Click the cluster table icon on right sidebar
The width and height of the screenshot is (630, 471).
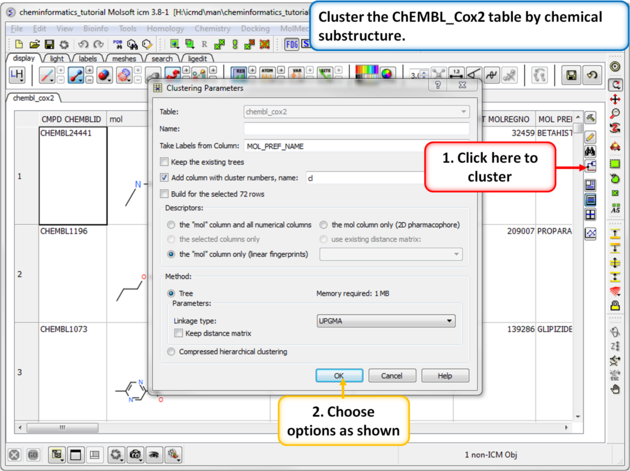tap(590, 167)
